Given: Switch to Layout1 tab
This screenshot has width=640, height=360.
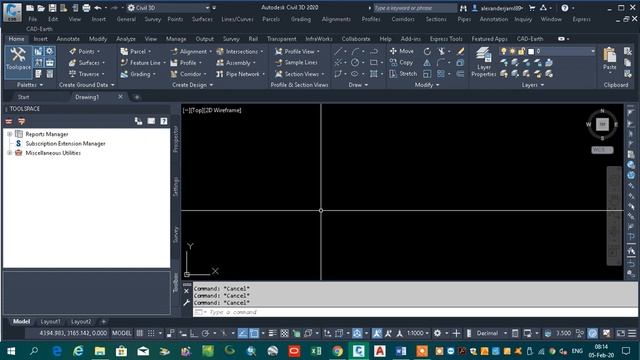Looking at the screenshot, I should [x=51, y=322].
